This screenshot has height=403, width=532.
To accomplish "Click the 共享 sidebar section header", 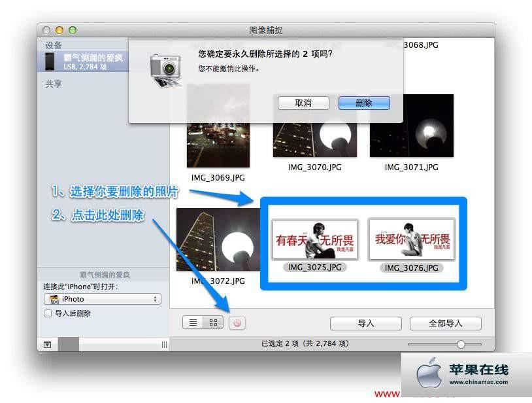I will pos(54,84).
